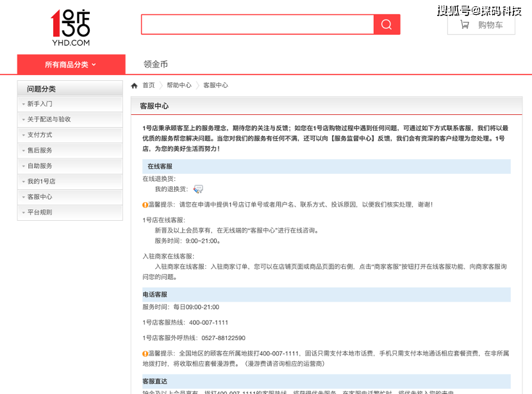Open the 购物车 shopping cart button
Image resolution: width=532 pixels, height=394 pixels.
(481, 25)
